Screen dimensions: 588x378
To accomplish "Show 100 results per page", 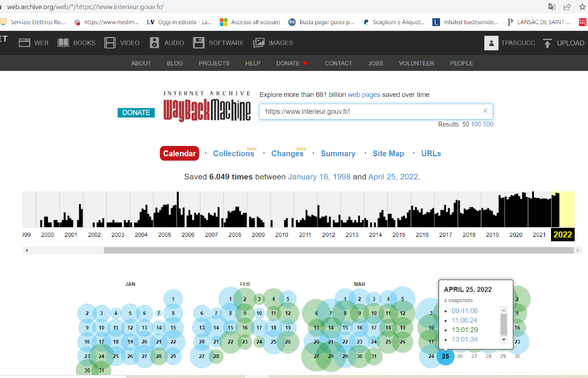I will click(476, 124).
